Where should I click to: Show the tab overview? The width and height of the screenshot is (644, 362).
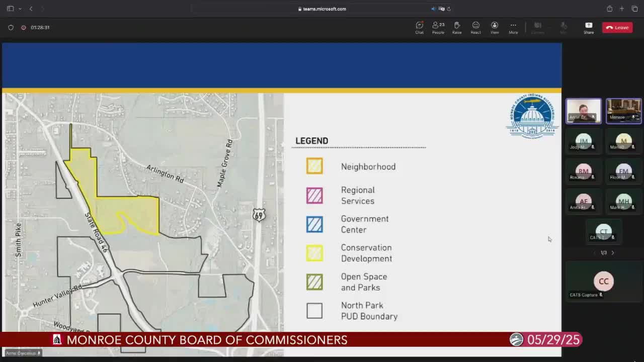coord(634,9)
